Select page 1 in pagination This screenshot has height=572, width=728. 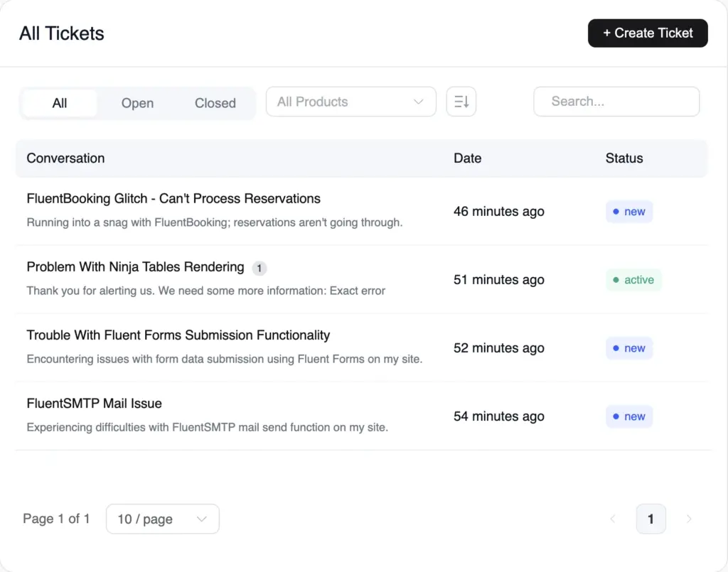pyautogui.click(x=651, y=519)
